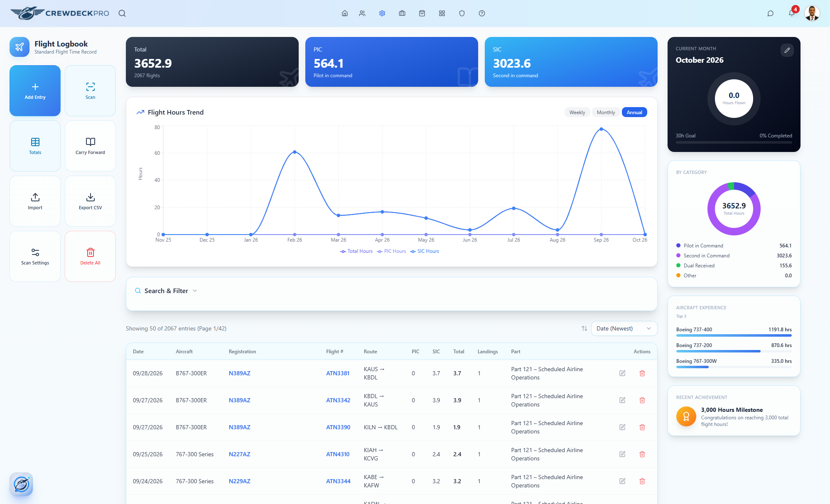
Task: Open the floating CrewDeck assistant icon
Action: tap(21, 484)
